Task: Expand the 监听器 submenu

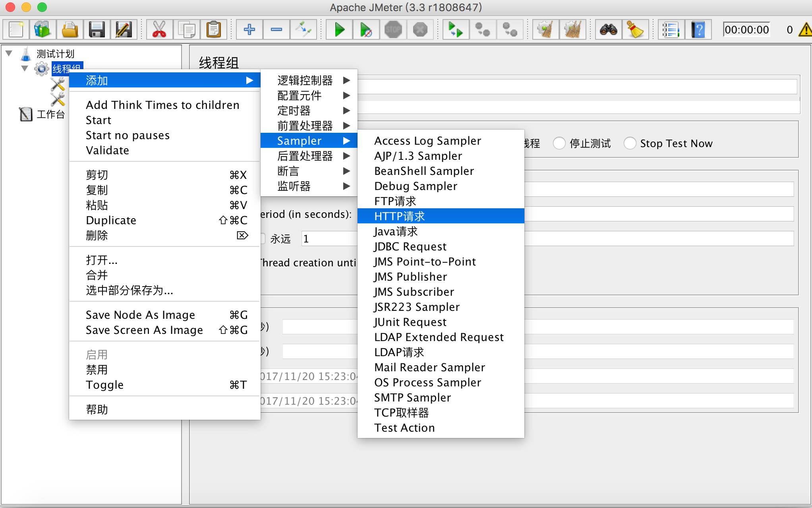Action: (x=309, y=186)
